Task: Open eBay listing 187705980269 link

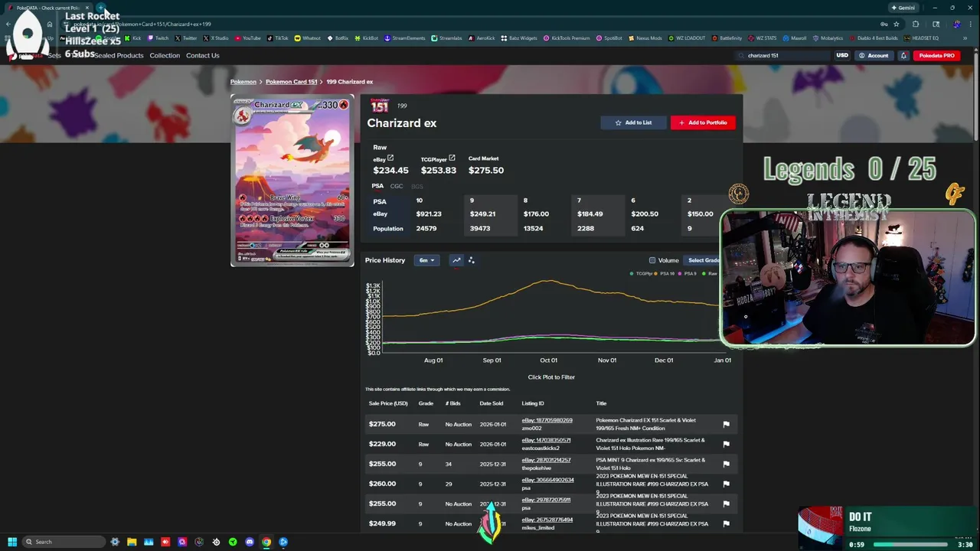Action: click(x=547, y=420)
